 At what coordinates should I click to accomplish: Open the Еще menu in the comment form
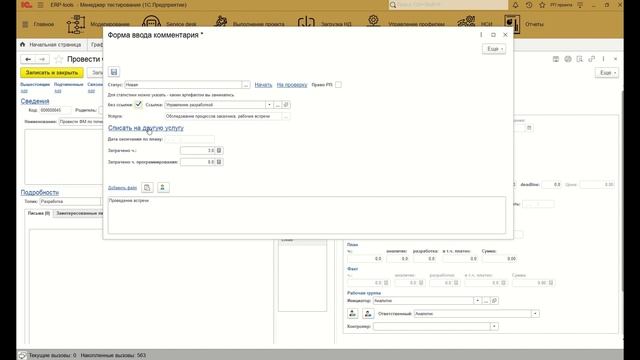point(494,49)
